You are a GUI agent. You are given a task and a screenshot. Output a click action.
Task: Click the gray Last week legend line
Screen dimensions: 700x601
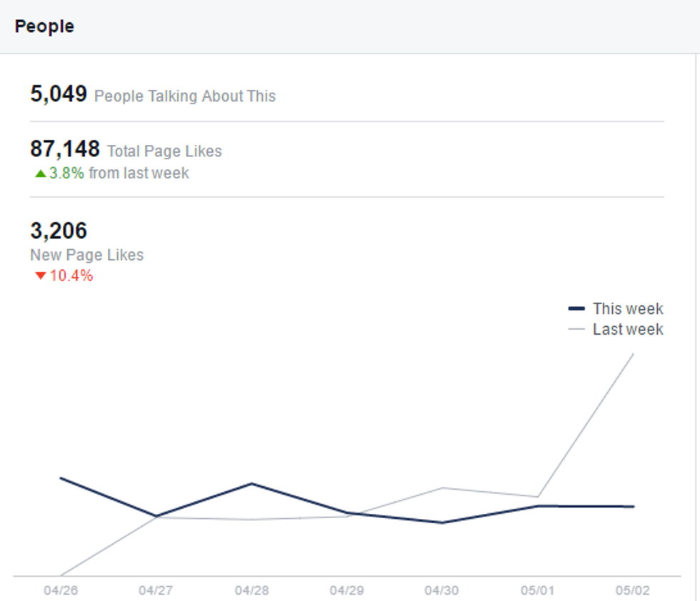[577, 329]
